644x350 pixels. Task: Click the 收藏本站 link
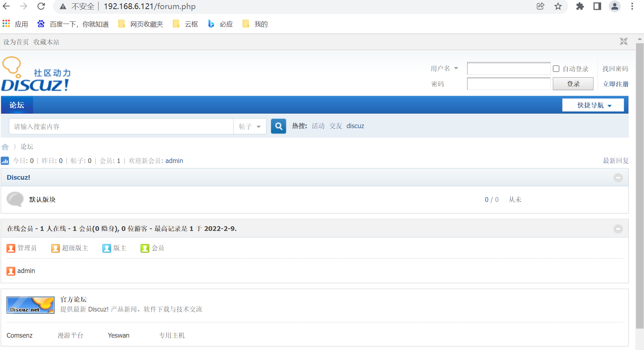click(x=46, y=42)
